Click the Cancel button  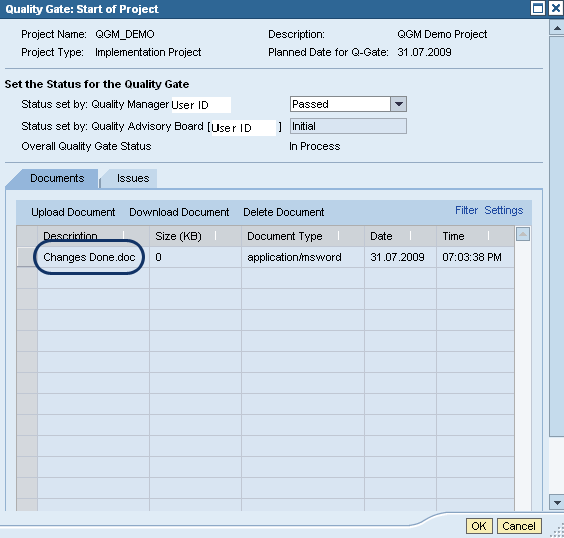tap(519, 526)
